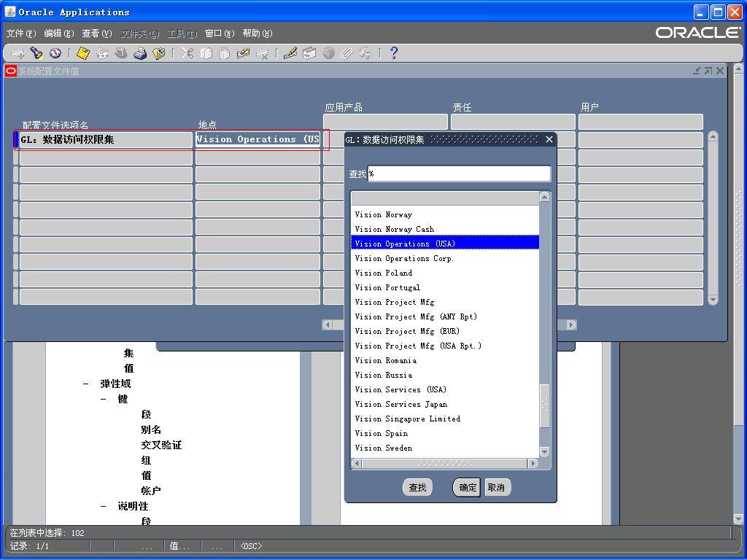Click the profile records scroll up arrow
The image size is (747, 560).
coord(713,137)
